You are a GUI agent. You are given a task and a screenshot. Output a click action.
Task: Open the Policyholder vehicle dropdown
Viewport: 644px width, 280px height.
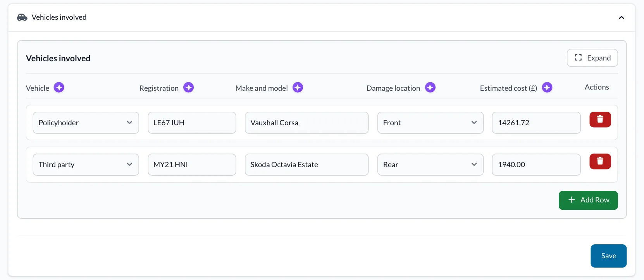pos(86,123)
